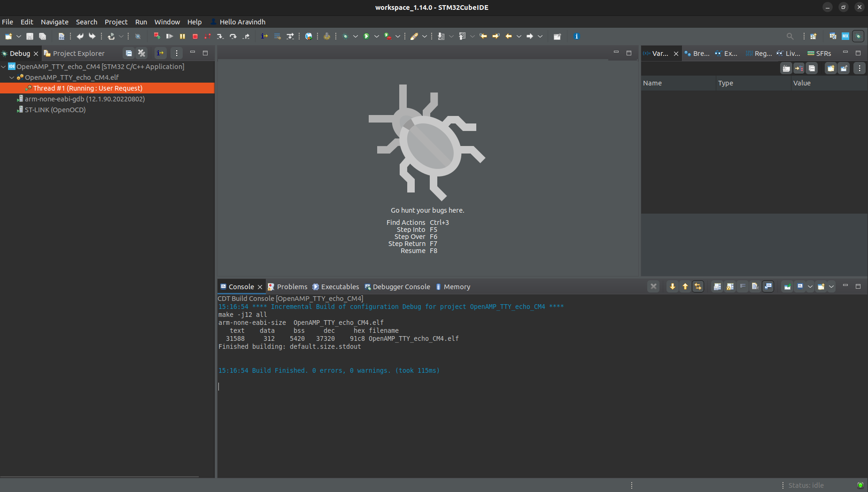Image resolution: width=868 pixels, height=492 pixels.
Task: Open dropdown arrow next to green Run button
Action: pyautogui.click(x=376, y=36)
